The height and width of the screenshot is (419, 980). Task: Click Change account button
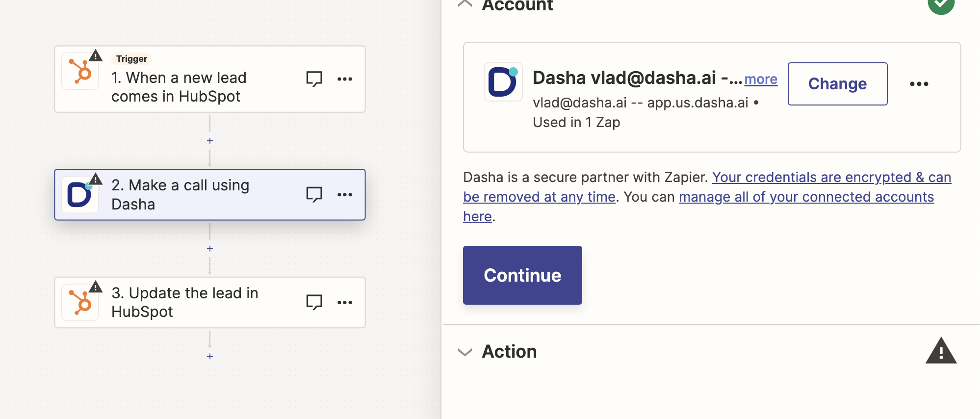837,84
